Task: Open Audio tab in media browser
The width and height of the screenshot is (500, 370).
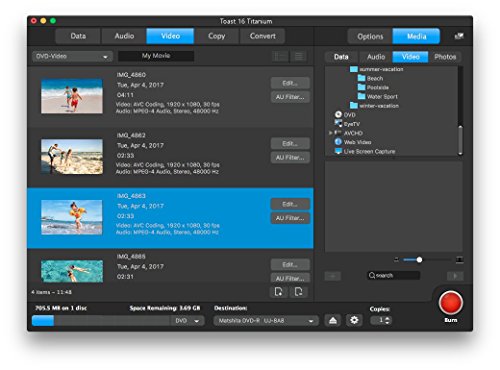Action: pyautogui.click(x=376, y=57)
